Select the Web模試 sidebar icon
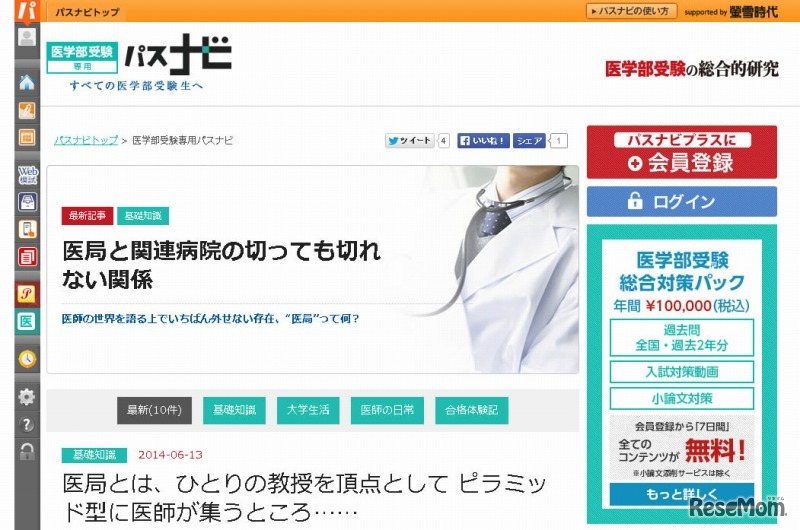Screen dimensions: 800x530 point(27,175)
